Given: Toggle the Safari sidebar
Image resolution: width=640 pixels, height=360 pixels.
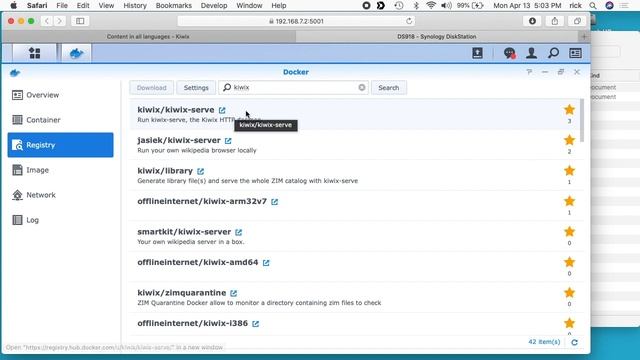Looking at the screenshot, I should [x=80, y=21].
